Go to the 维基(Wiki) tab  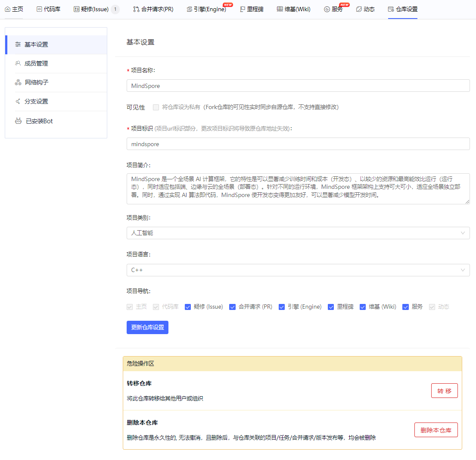(x=293, y=9)
